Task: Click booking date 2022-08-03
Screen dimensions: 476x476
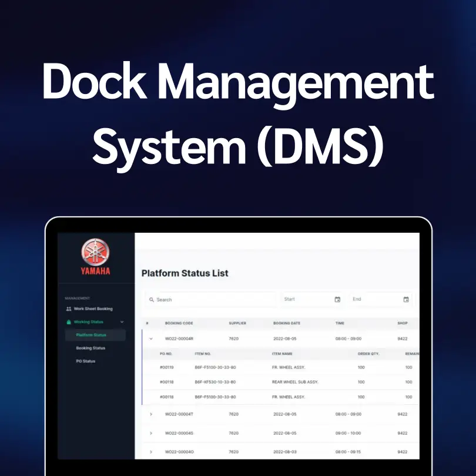Action: pos(285,452)
